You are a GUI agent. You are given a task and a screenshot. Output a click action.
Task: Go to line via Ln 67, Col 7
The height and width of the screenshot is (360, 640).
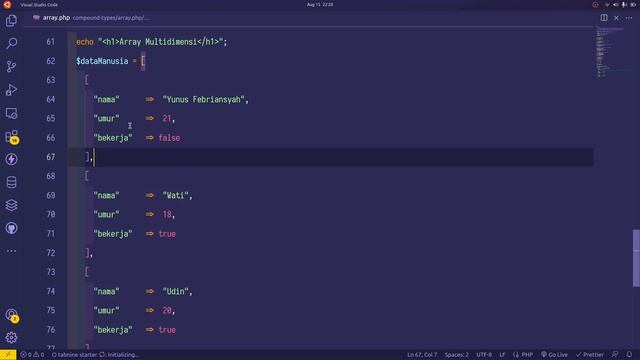pos(422,355)
